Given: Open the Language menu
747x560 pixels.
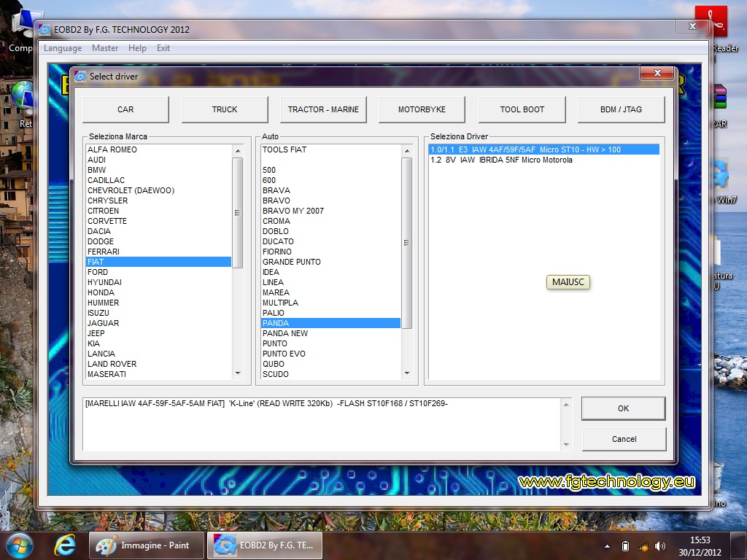Looking at the screenshot, I should click(x=63, y=48).
